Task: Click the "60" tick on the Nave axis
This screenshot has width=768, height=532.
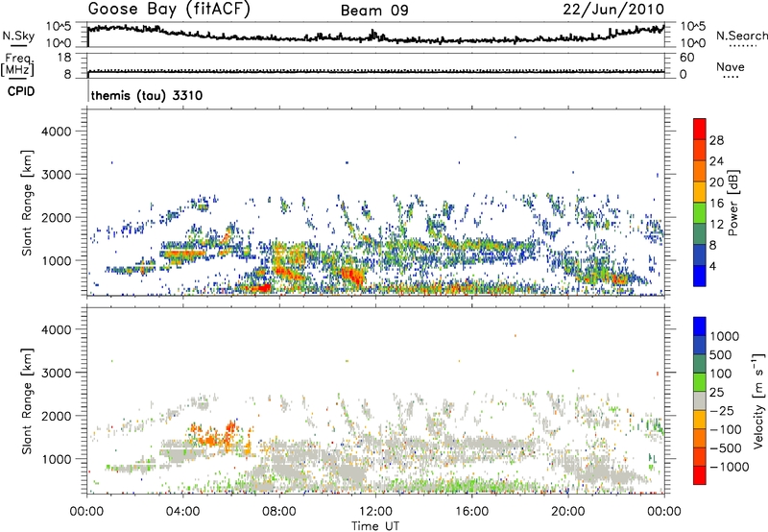Action: pyautogui.click(x=686, y=58)
